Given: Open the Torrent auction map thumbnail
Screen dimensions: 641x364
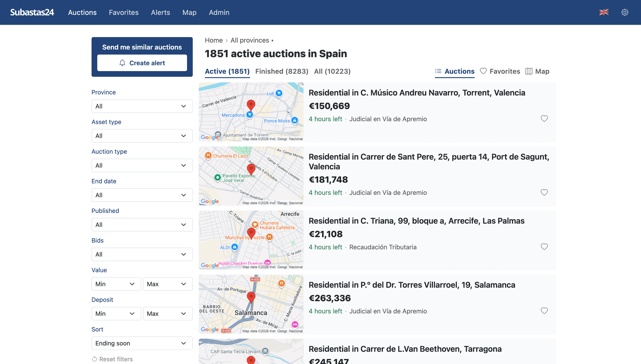Looking at the screenshot, I should pyautogui.click(x=251, y=112).
